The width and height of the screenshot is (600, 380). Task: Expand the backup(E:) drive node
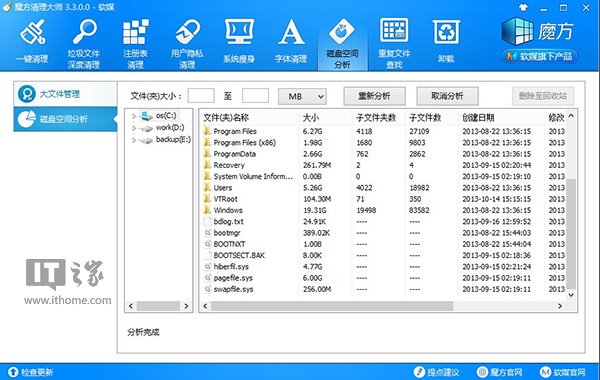[x=134, y=140]
